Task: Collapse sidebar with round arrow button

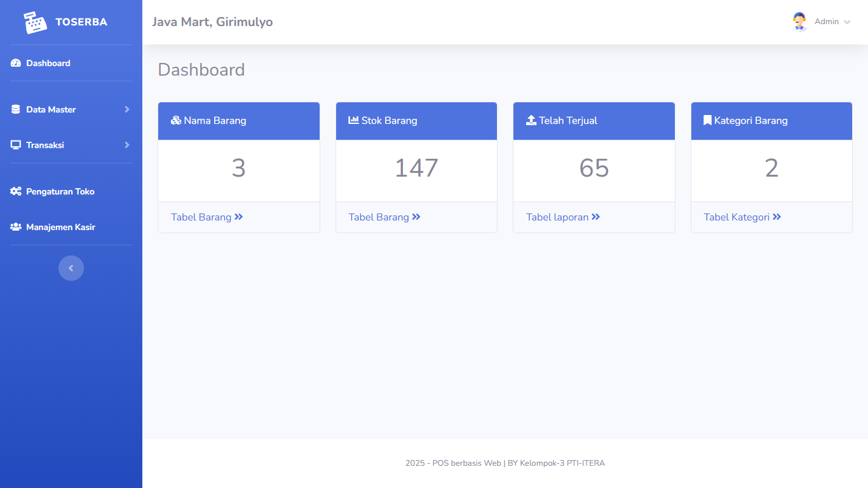Action: [71, 268]
